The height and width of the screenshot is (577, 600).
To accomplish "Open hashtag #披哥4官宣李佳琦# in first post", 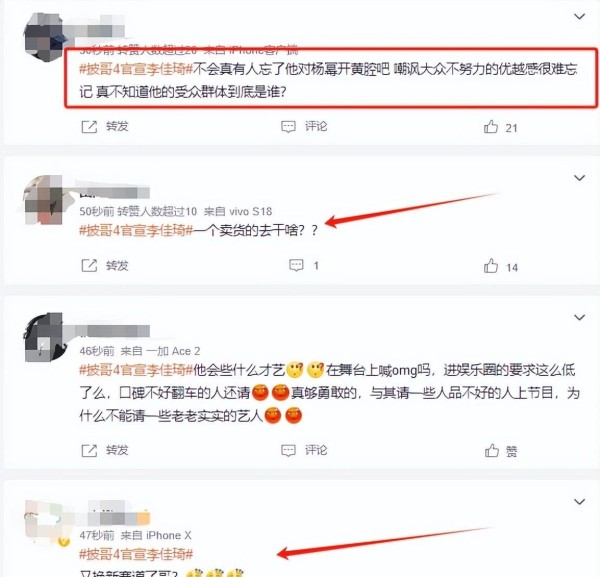I will pyautogui.click(x=136, y=69).
